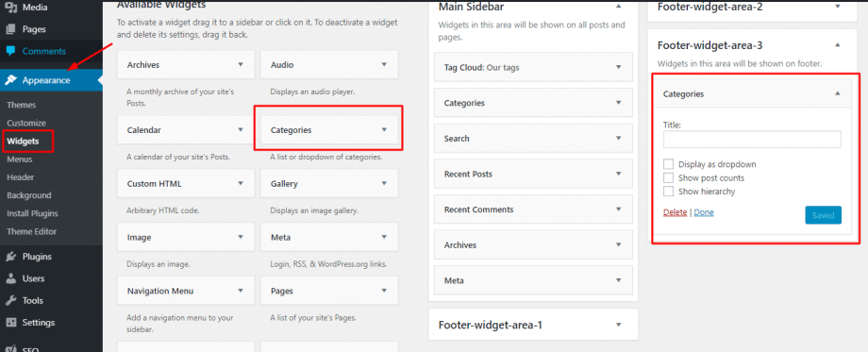Click the Delete link in Categories widget

coord(675,212)
